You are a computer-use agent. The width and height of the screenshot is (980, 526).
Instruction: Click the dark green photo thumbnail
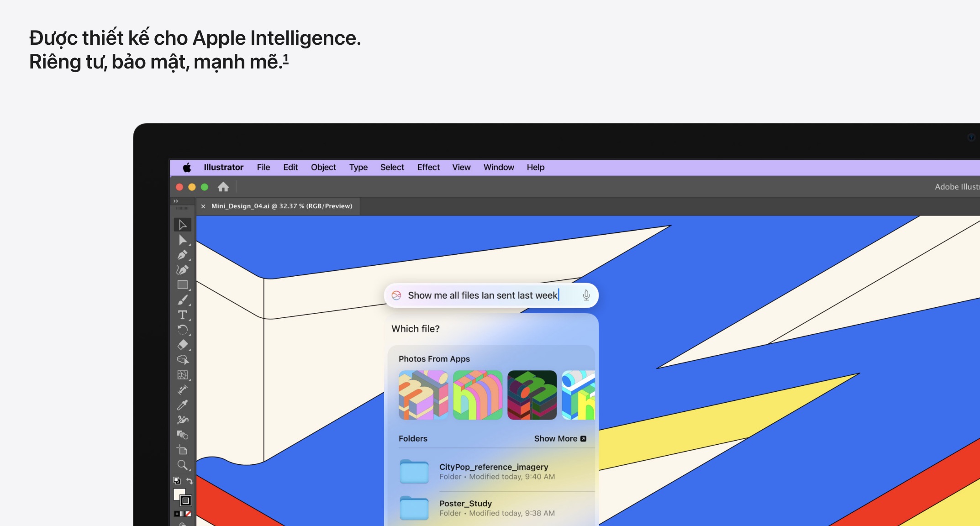point(532,395)
